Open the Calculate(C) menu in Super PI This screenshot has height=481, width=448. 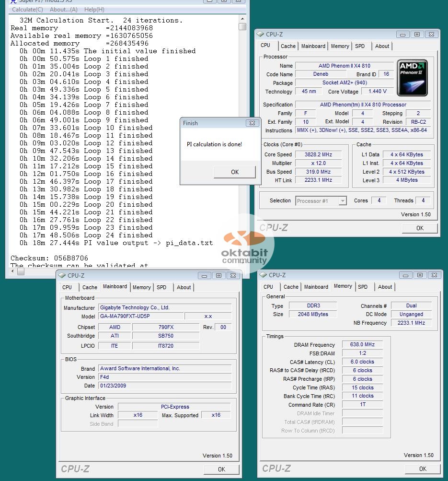(28, 10)
